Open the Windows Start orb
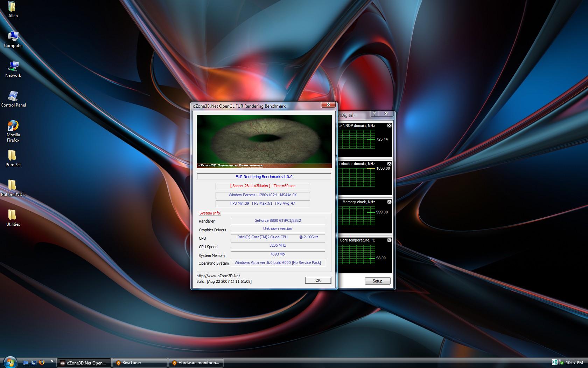Screen dimensions: 588x368 (9, 362)
